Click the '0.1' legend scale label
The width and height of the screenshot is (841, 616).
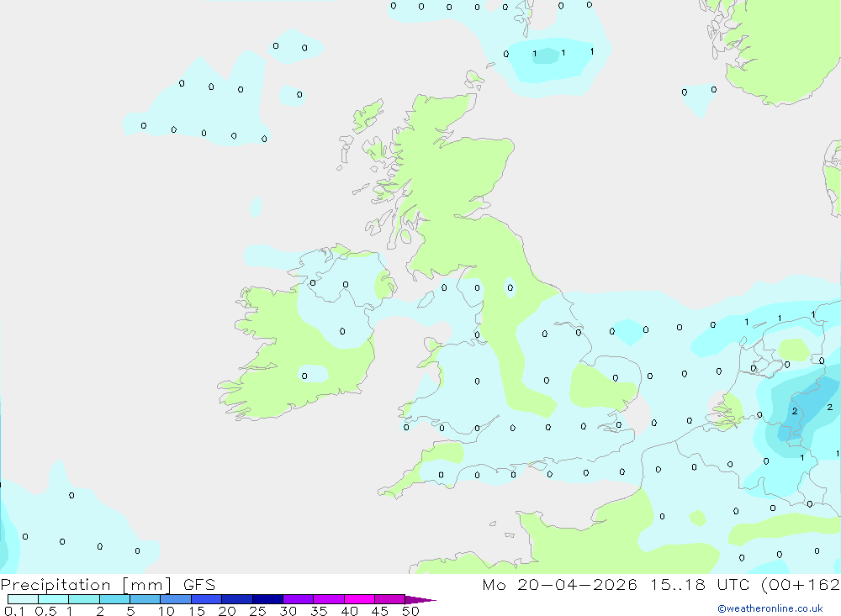click(14, 611)
